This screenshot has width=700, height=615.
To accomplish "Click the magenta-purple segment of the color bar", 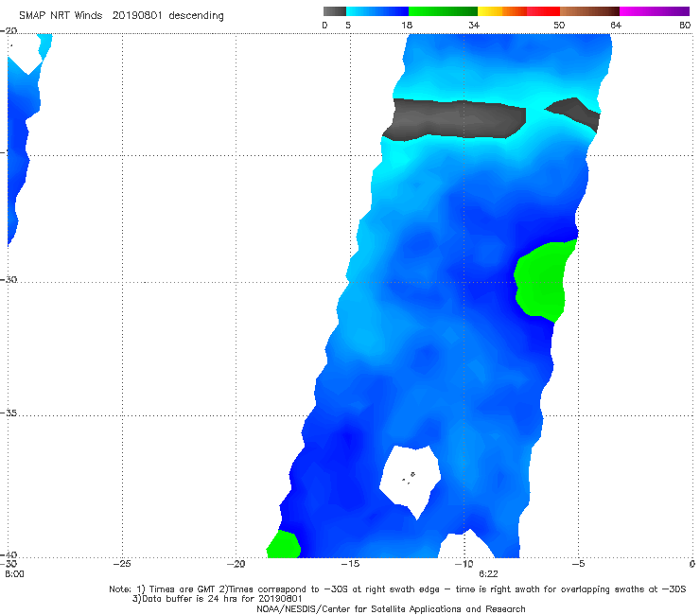I will point(655,11).
